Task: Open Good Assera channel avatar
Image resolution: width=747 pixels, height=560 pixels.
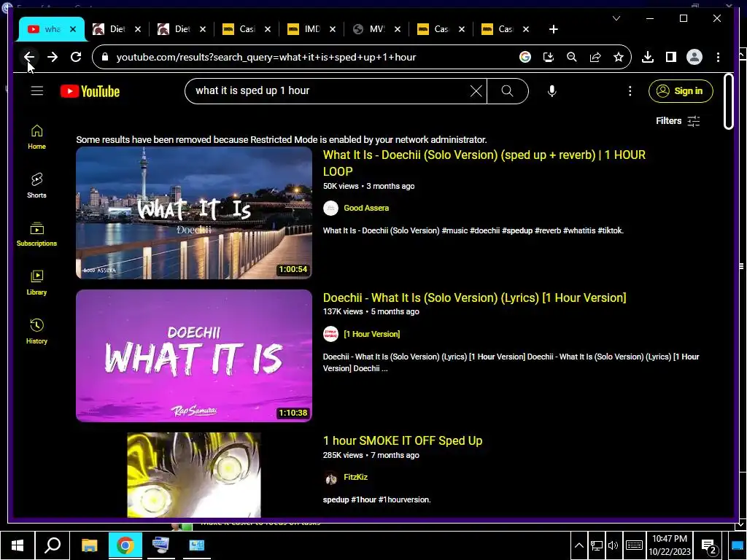Action: coord(330,208)
